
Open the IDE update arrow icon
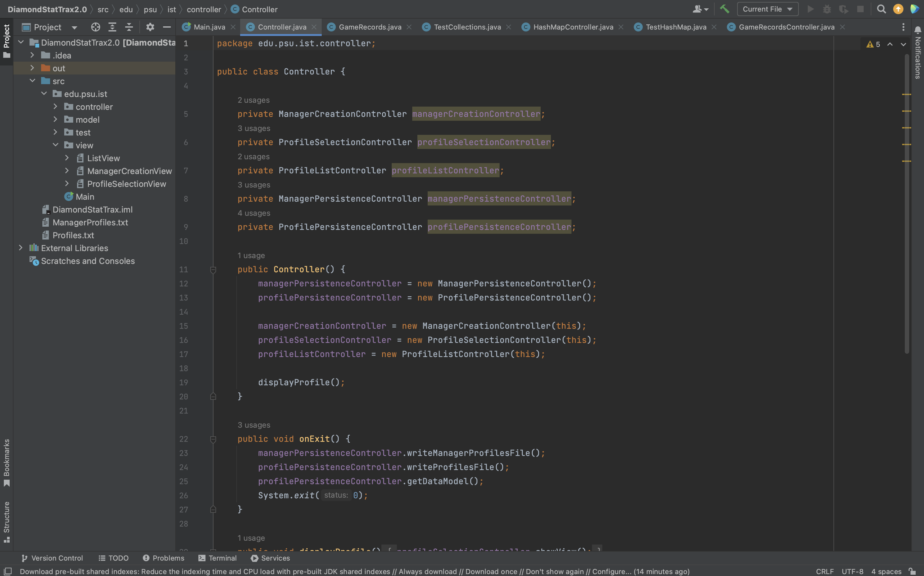898,9
